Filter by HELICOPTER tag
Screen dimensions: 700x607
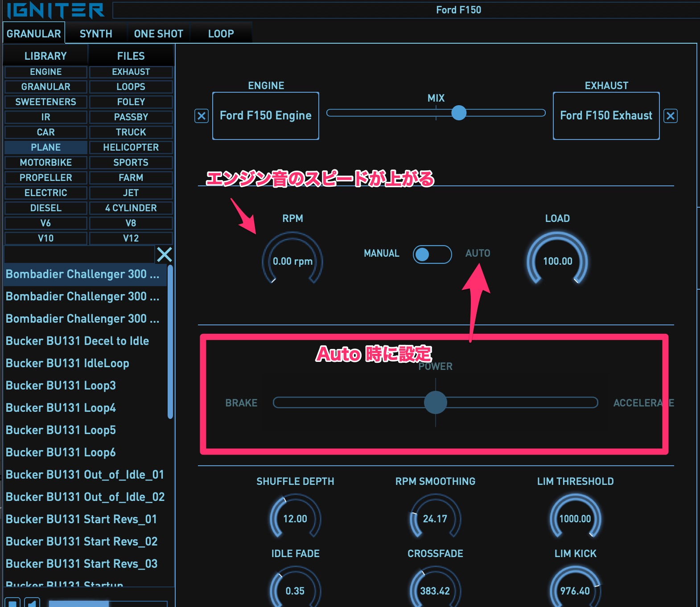pyautogui.click(x=131, y=148)
